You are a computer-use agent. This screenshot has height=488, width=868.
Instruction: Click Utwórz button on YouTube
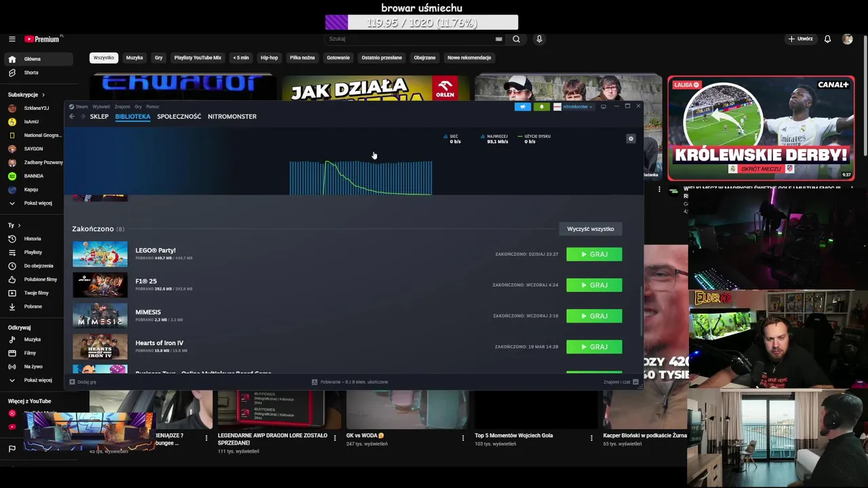pyautogui.click(x=800, y=39)
